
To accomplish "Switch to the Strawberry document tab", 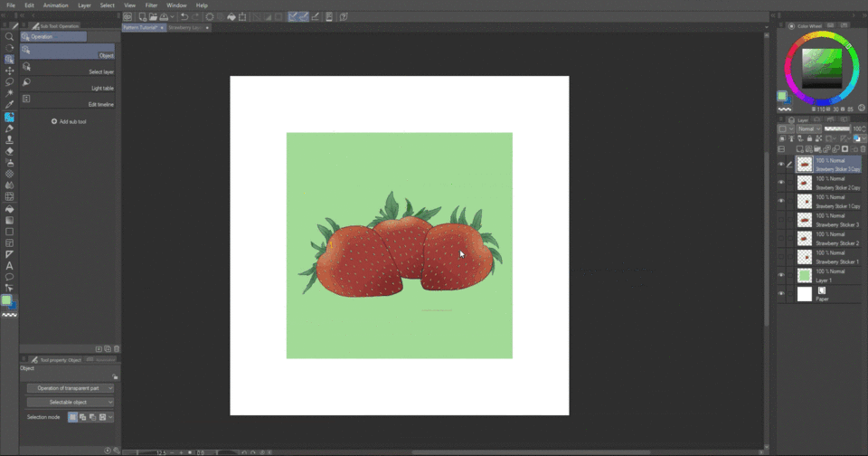I will tap(186, 27).
